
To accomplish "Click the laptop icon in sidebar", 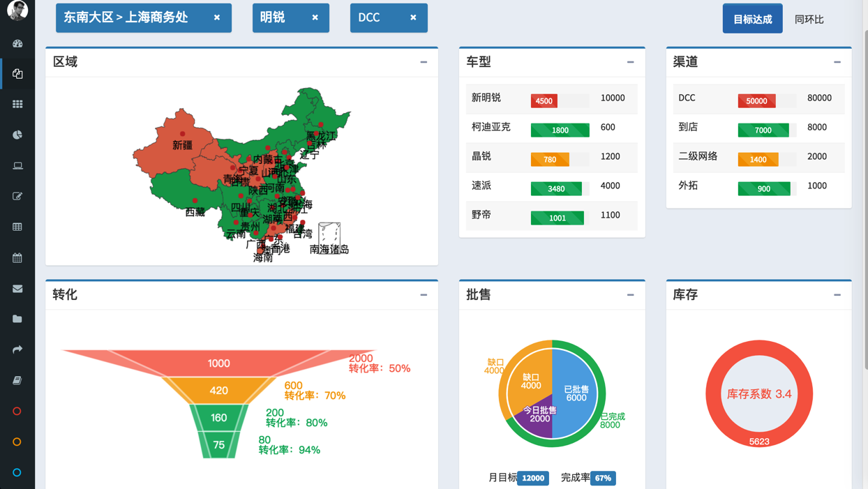I will pos(17,165).
